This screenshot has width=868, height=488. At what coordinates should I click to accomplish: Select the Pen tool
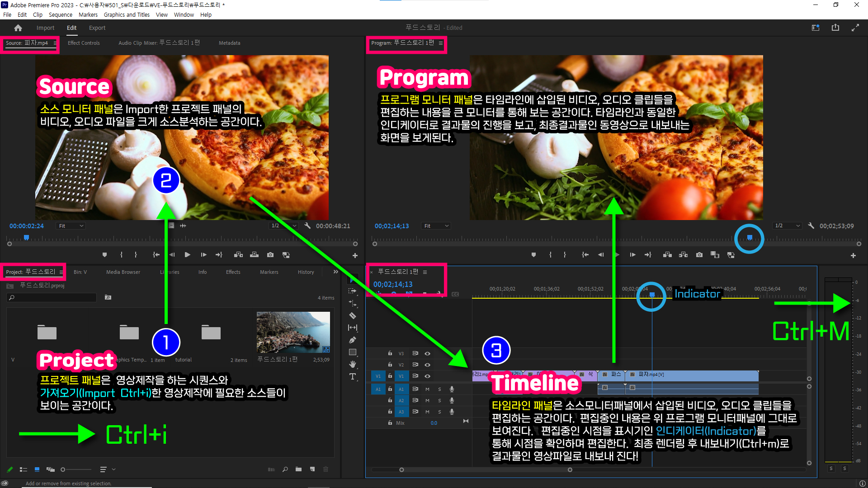353,340
